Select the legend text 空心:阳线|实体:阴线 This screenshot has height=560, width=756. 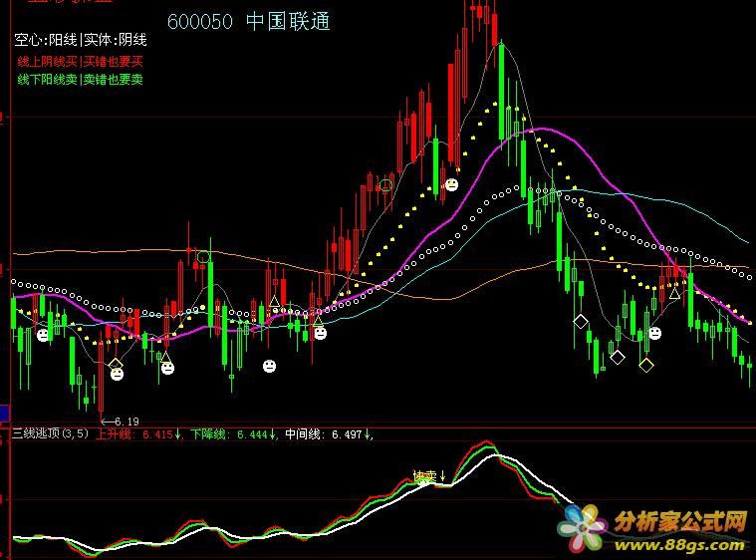coord(81,40)
